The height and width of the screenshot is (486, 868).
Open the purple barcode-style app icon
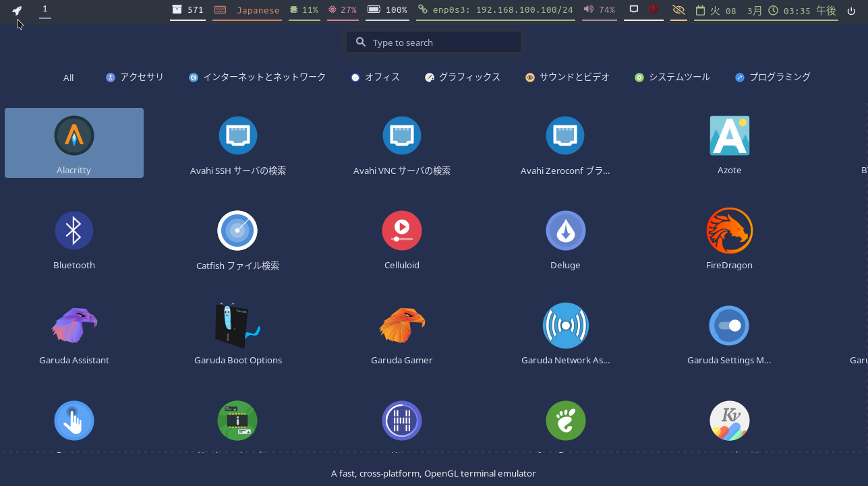(402, 421)
